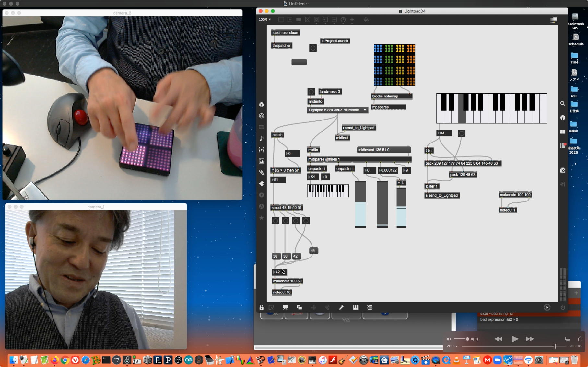Open the objects cube icon in left sidebar
Screen dimensions: 588x367
click(x=262, y=104)
